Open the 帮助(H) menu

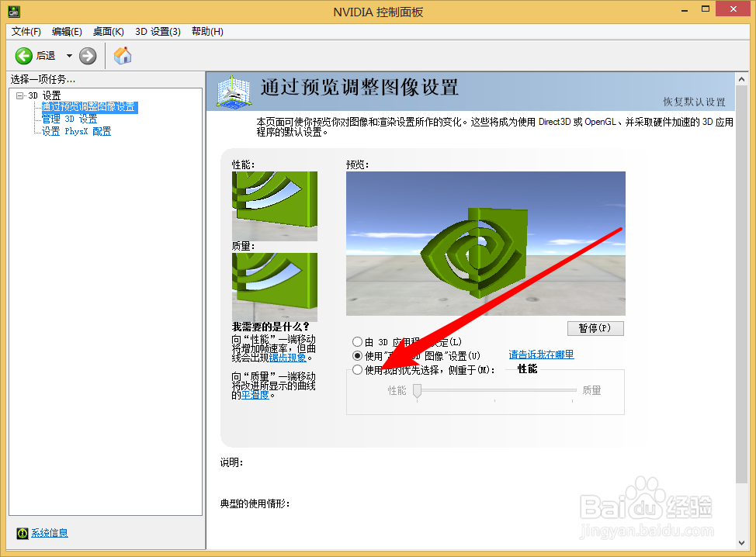(x=207, y=31)
